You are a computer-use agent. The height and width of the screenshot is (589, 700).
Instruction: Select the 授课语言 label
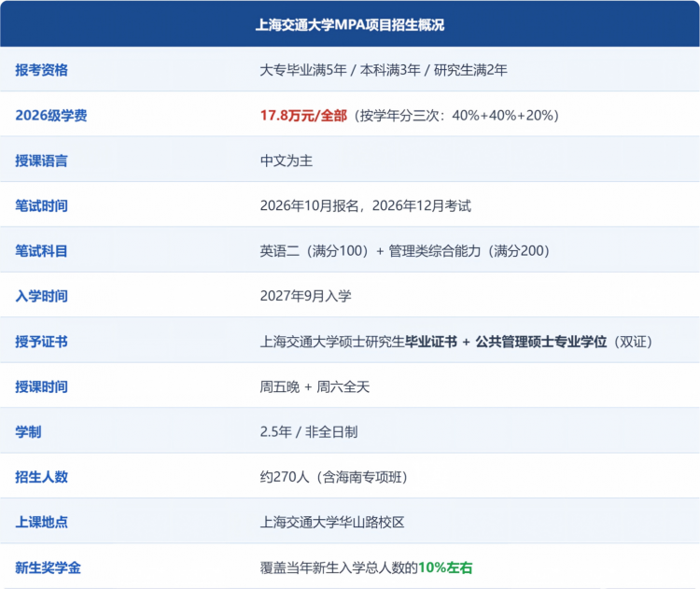(41, 161)
